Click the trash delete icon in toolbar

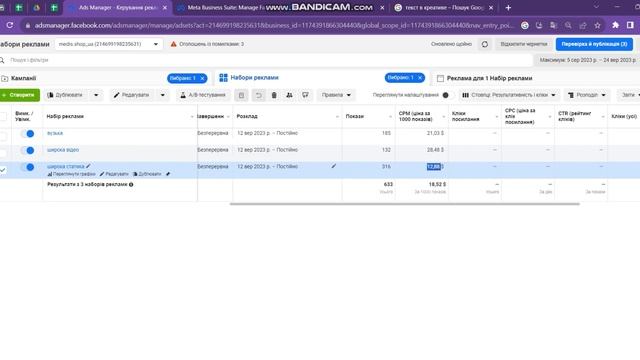(x=274, y=95)
